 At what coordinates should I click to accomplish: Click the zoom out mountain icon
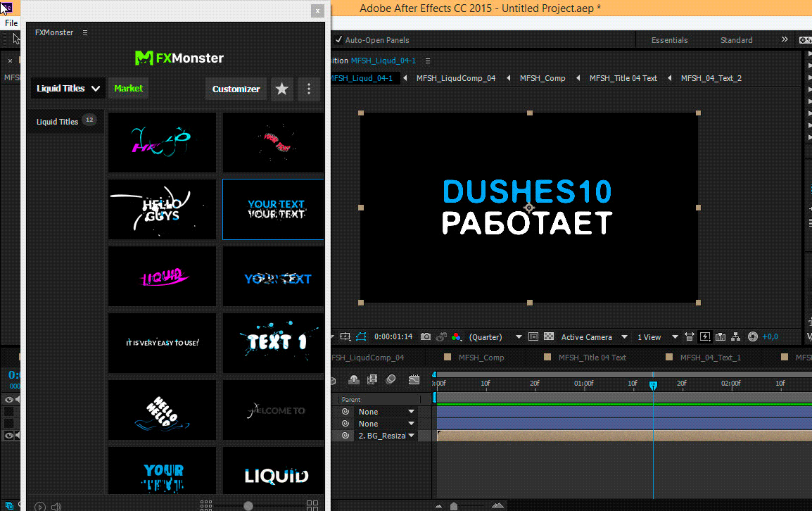pyautogui.click(x=438, y=506)
